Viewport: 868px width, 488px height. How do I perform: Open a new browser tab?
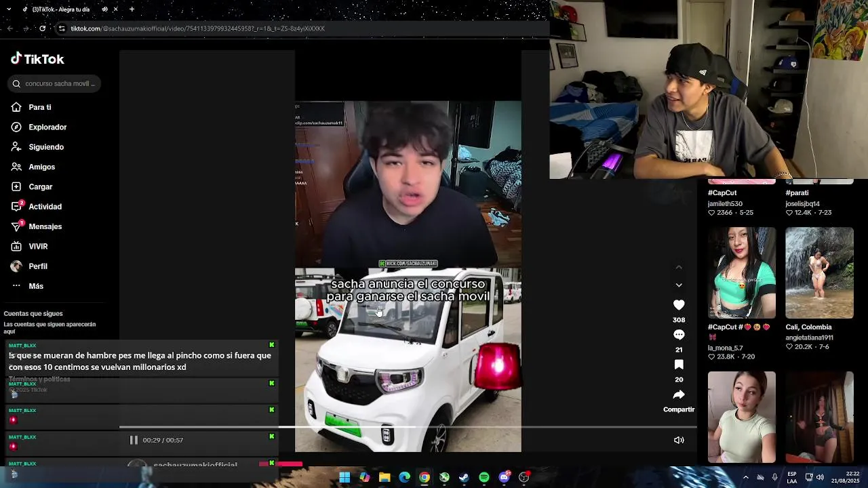[x=132, y=9]
